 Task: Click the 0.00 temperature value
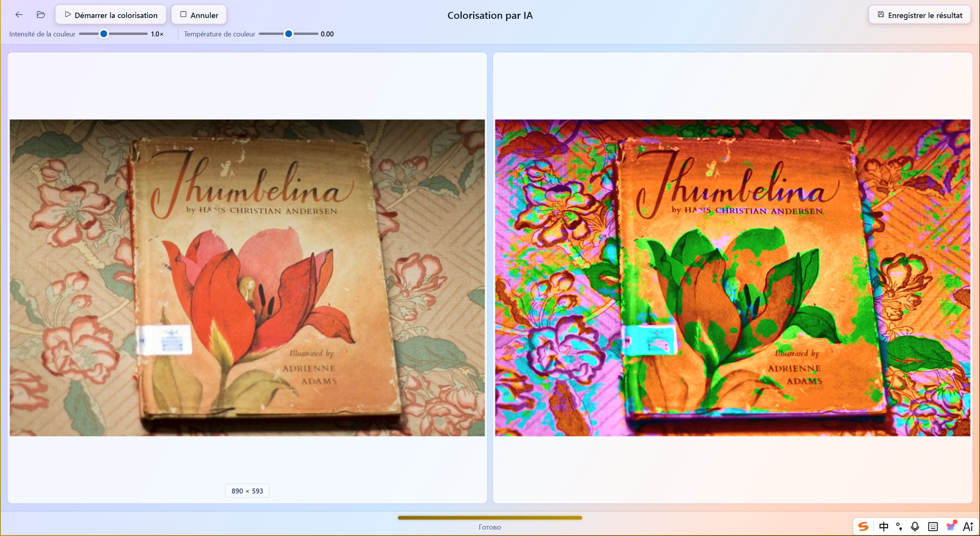327,34
